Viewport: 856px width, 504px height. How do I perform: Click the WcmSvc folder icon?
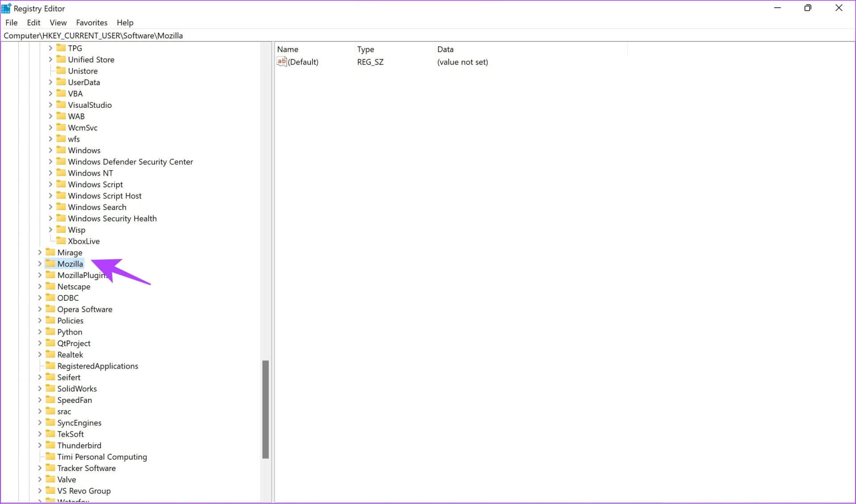point(61,127)
